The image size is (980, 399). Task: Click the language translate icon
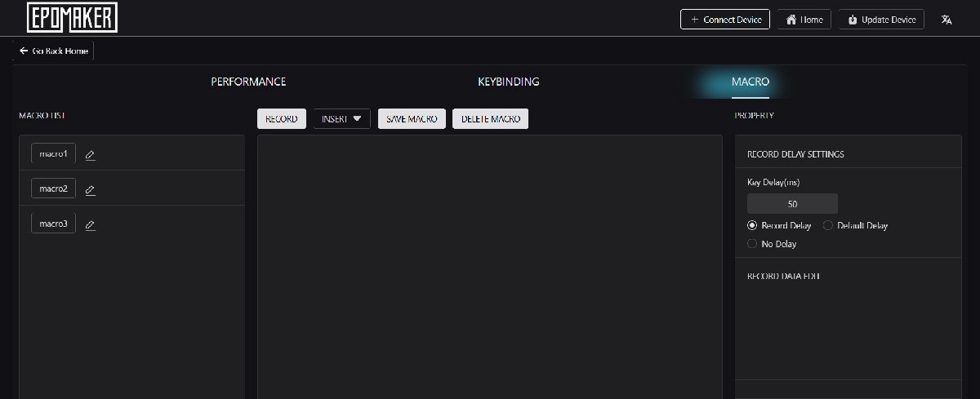click(x=947, y=20)
